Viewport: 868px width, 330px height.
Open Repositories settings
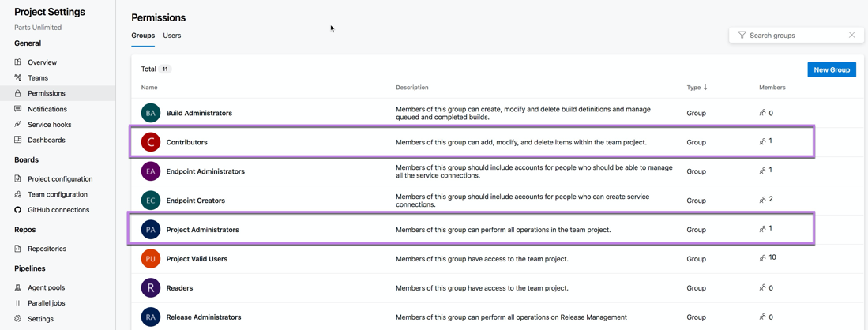click(47, 249)
